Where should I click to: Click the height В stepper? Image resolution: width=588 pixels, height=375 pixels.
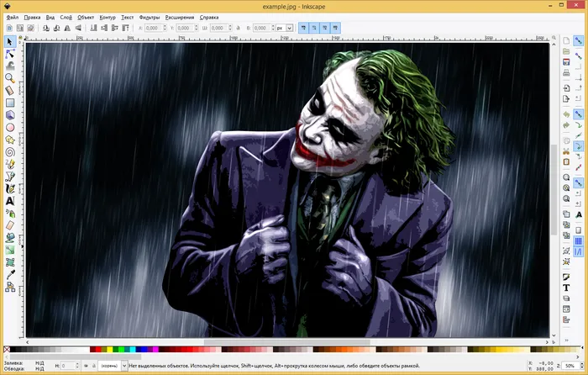(x=273, y=28)
